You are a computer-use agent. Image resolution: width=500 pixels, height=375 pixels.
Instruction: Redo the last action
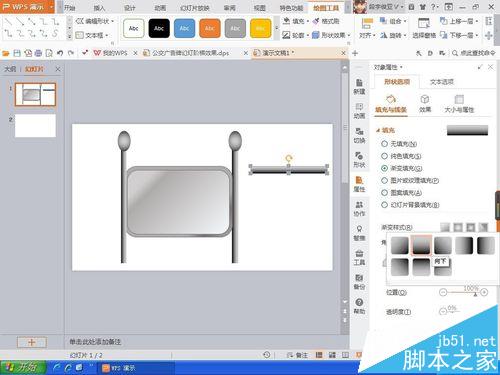coord(71,53)
